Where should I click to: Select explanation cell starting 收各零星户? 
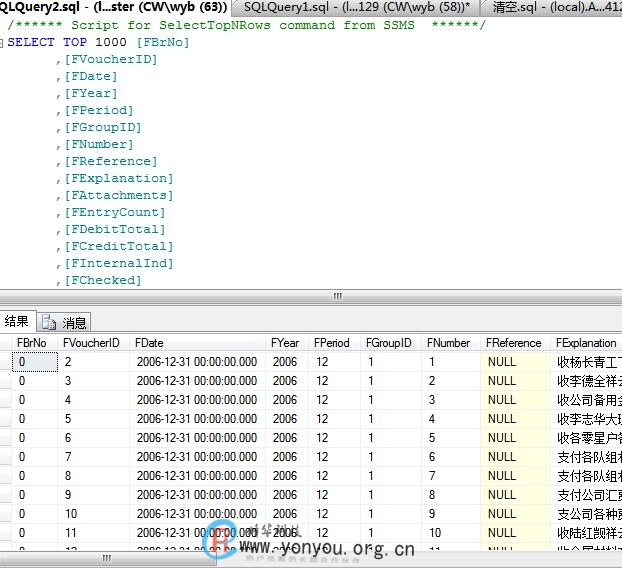(x=586, y=438)
